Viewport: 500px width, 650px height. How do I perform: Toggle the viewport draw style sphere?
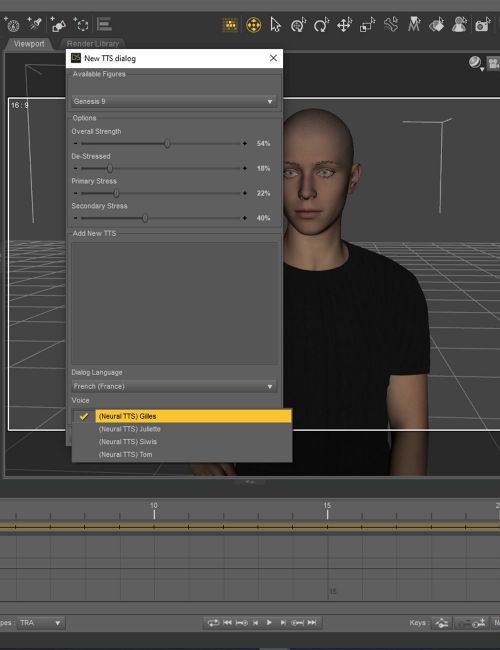coord(476,63)
